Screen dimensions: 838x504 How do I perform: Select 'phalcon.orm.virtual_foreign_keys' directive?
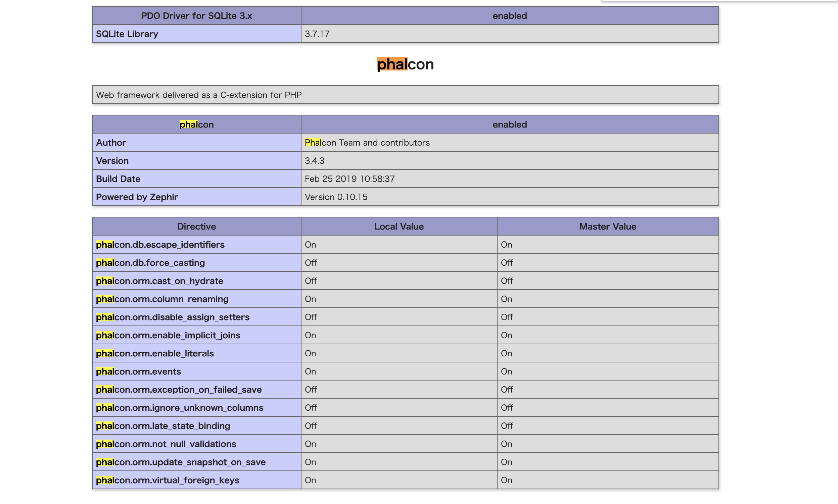click(168, 480)
